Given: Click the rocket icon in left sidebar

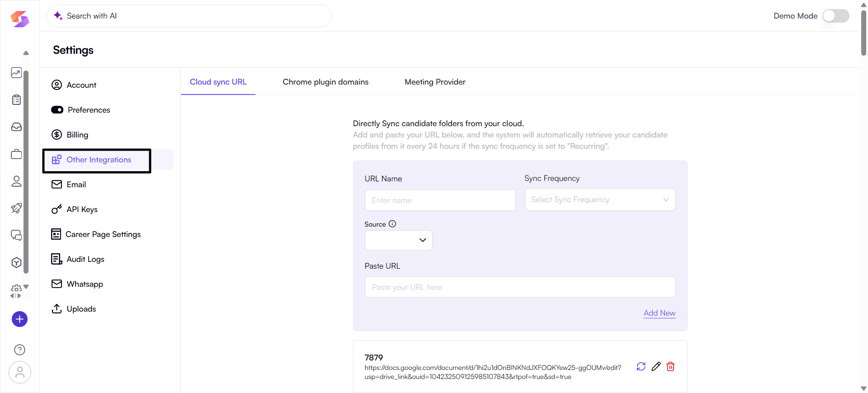Looking at the screenshot, I should tap(16, 208).
